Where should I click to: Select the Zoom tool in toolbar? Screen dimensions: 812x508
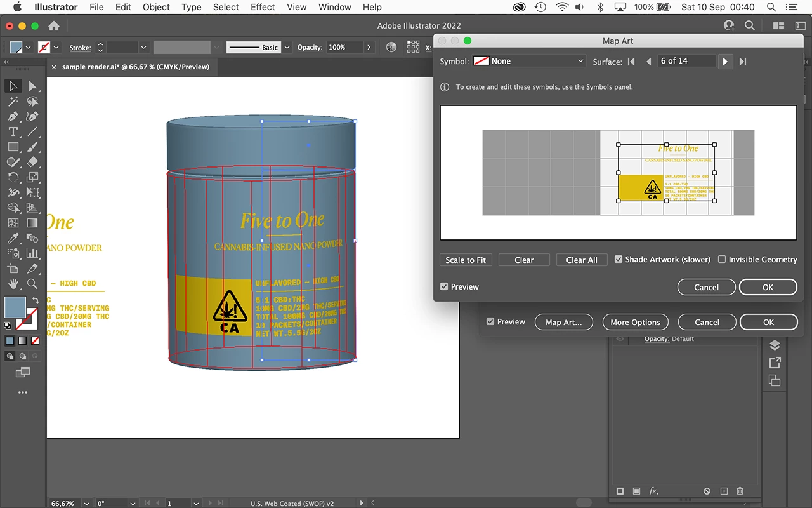[x=32, y=284]
